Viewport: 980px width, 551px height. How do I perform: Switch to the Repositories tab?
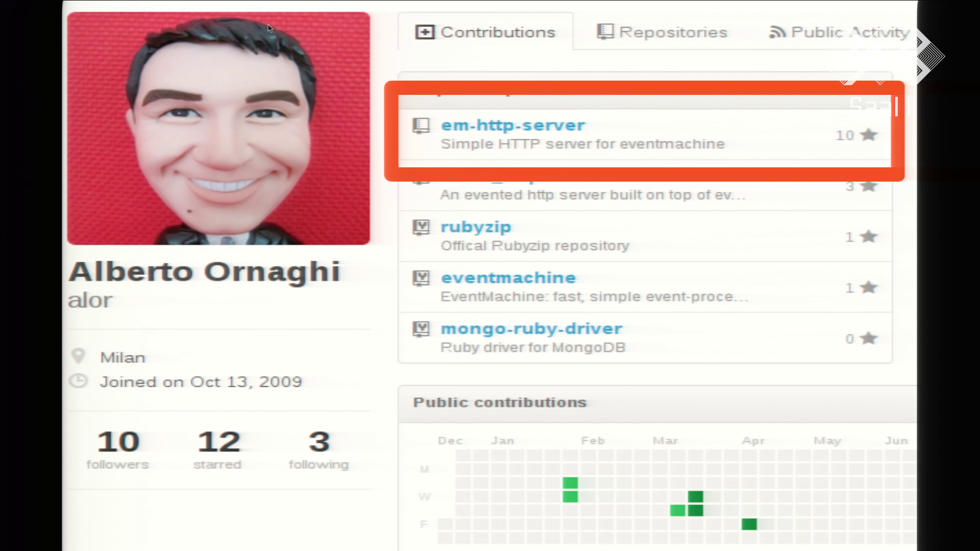(x=662, y=32)
